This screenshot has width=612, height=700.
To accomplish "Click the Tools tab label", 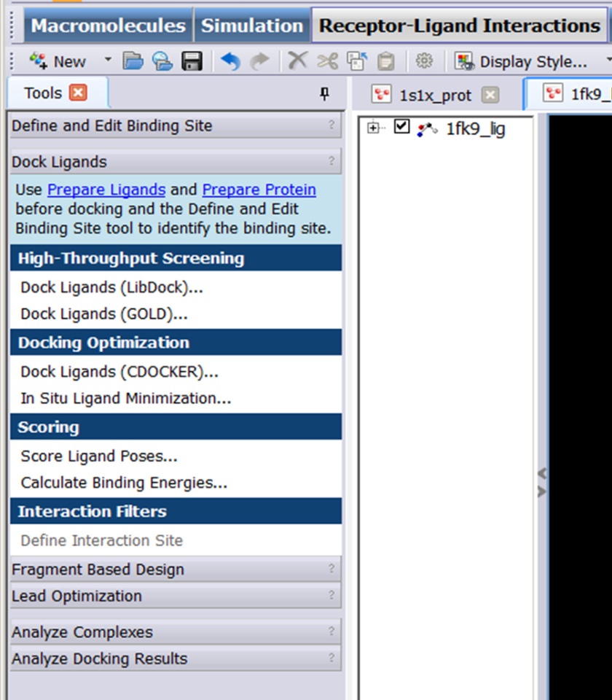I will coord(43,93).
